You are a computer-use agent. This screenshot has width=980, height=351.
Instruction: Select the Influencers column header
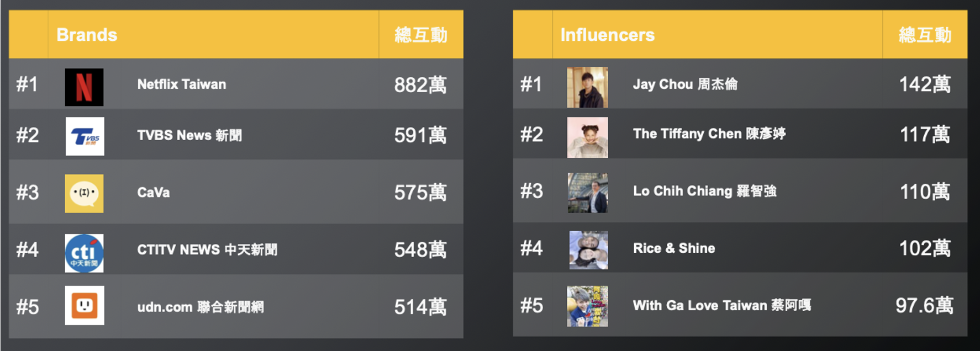tap(607, 35)
